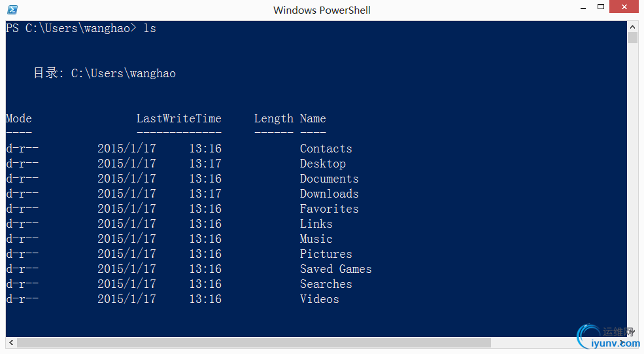644x354 pixels.
Task: Click the Saved Games directory entry
Action: pos(335,269)
